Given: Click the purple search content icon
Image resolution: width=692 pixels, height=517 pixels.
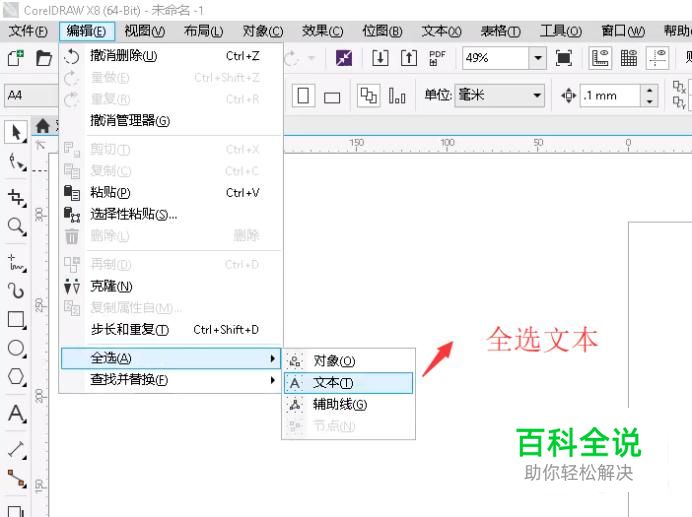Looking at the screenshot, I should pyautogui.click(x=344, y=58).
